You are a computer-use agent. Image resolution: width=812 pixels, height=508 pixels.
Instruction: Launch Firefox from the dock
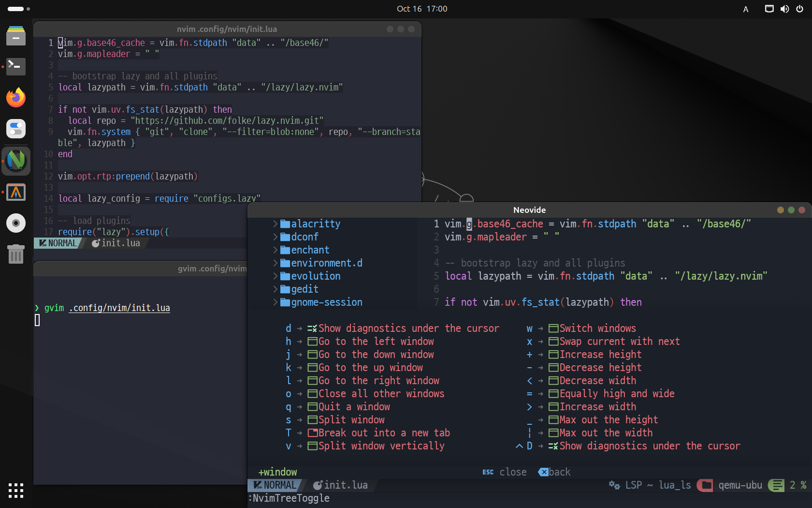(x=16, y=98)
